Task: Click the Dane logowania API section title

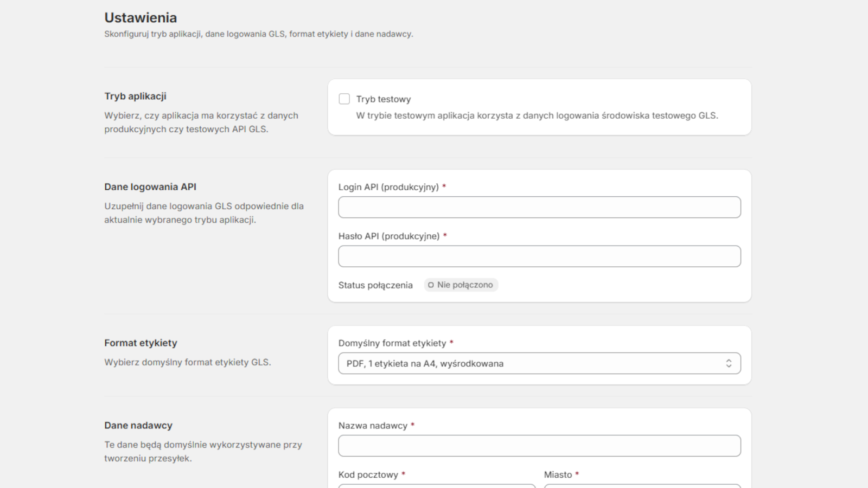Action: pyautogui.click(x=150, y=187)
